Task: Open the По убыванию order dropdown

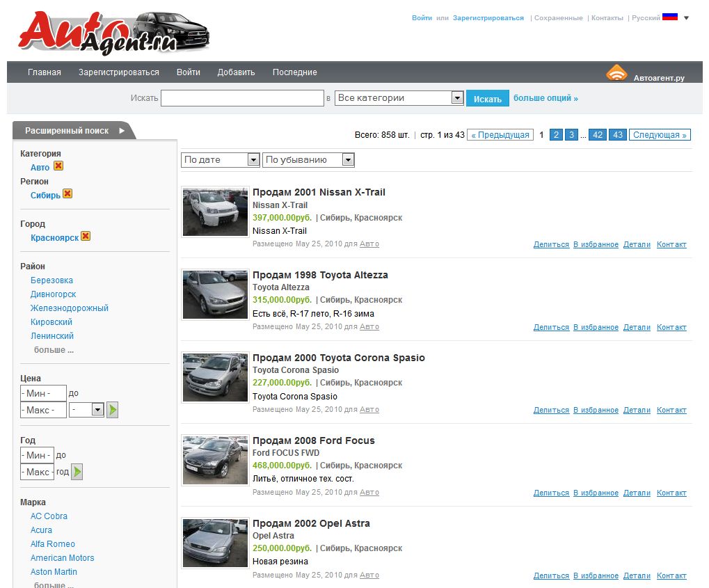Action: point(308,159)
